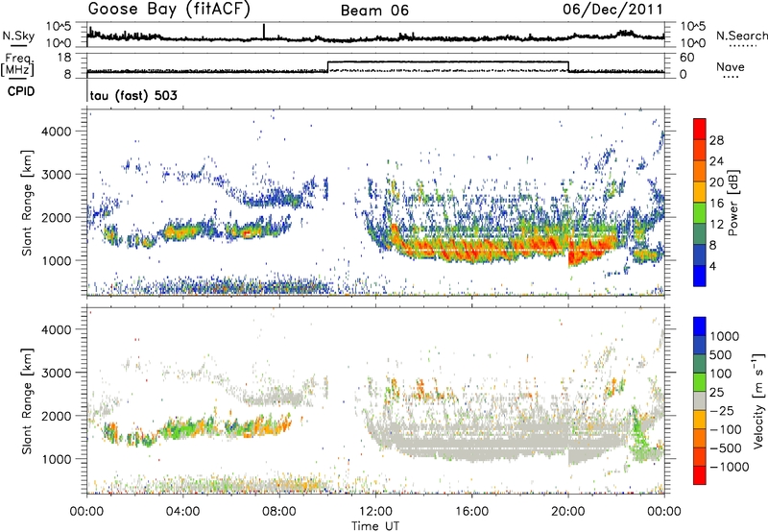Screen dimensions: 768x532
Task: Select the "tau (fast) 503" mode text
Action: coord(133,95)
